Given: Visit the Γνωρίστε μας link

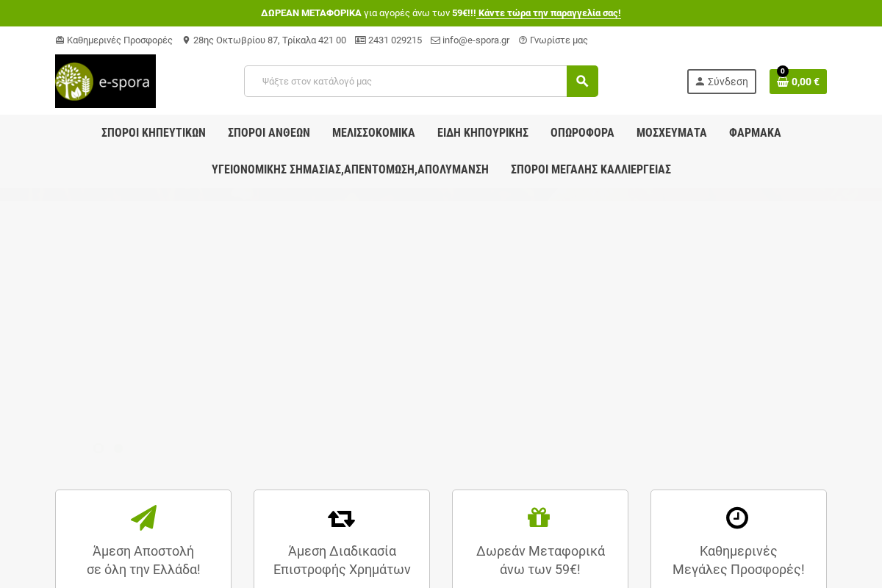Looking at the screenshot, I should pyautogui.click(x=559, y=40).
